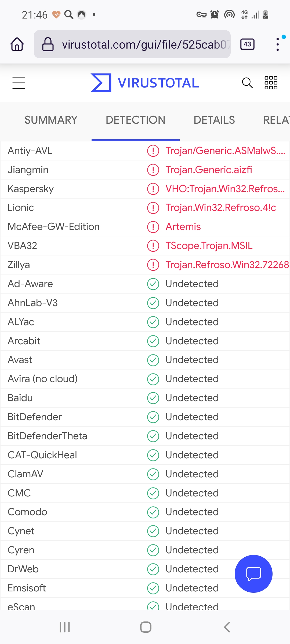
Task: Select the DETECTION tab
Action: [135, 120]
